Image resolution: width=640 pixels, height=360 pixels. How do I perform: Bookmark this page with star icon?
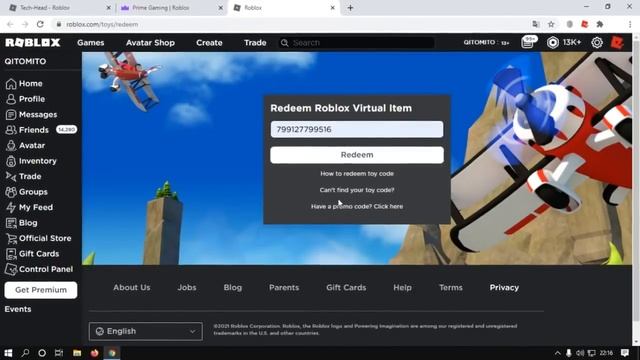tap(551, 24)
